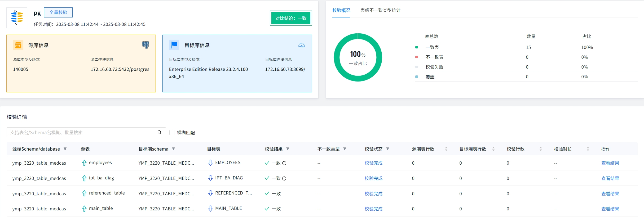Click check mark in ipt_ba_diag row
Viewport: 644px width, 217px height.
tap(267, 178)
